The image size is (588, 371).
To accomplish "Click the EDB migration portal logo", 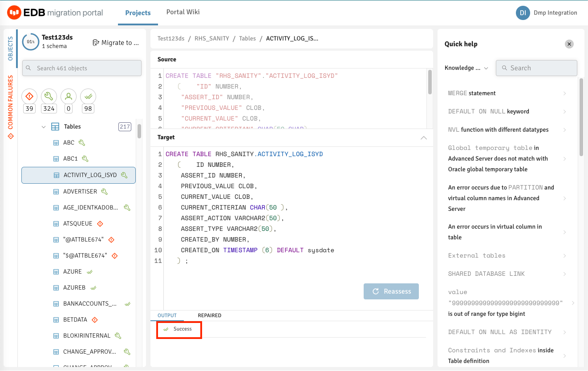I will 55,12.
